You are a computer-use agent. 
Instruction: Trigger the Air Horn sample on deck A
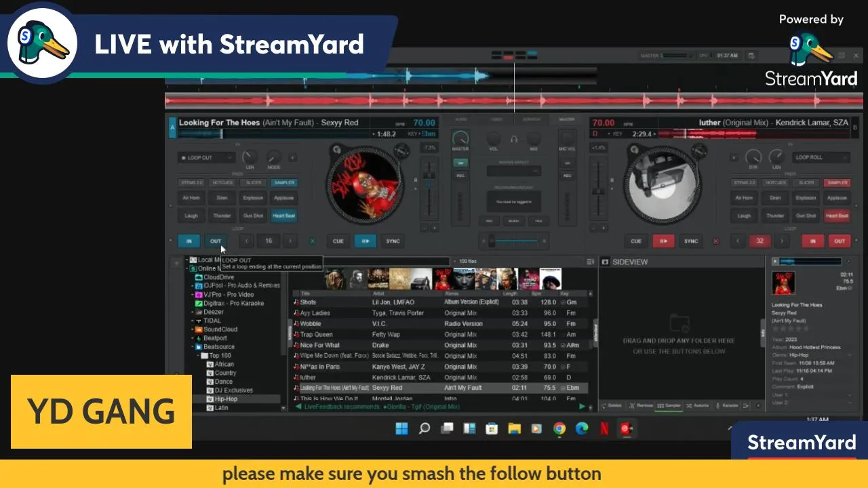click(x=191, y=198)
